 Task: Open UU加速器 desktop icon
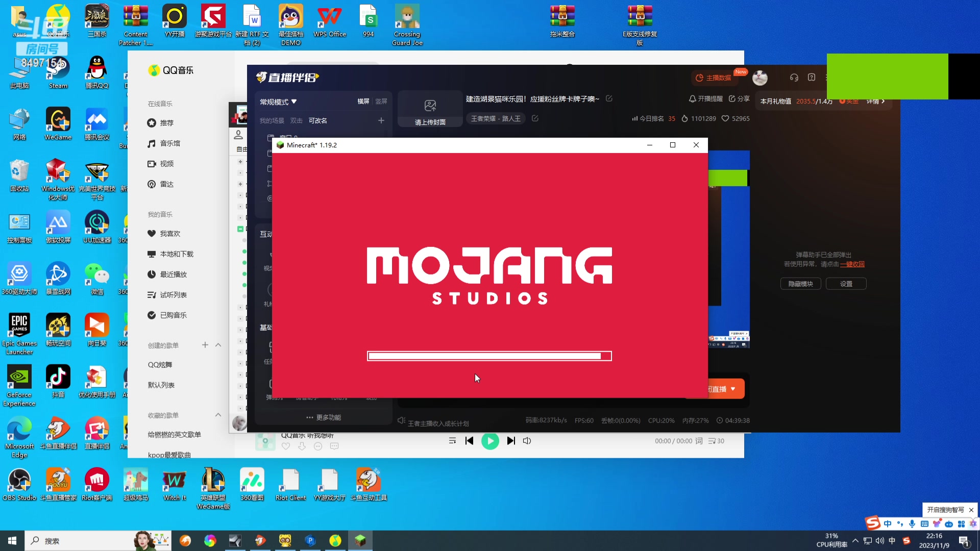click(x=97, y=227)
